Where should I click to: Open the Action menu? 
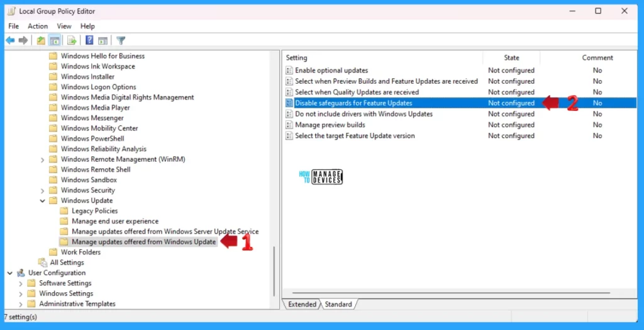[38, 26]
